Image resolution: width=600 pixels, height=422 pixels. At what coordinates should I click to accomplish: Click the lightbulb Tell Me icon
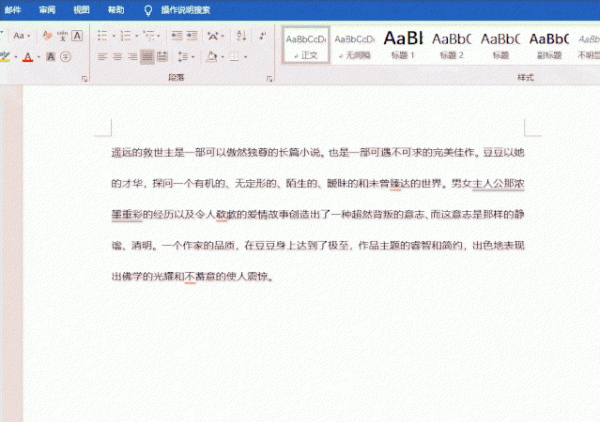[x=148, y=10]
